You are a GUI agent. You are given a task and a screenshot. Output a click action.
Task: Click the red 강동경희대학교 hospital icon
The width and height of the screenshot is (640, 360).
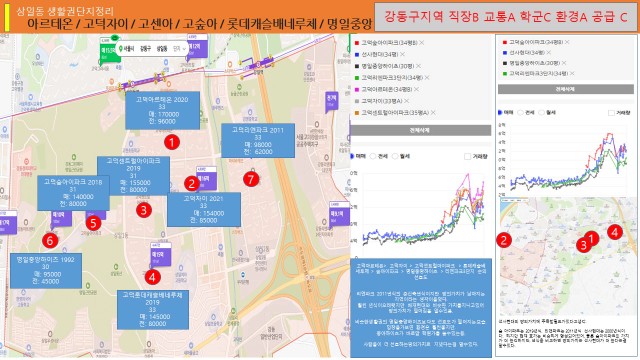[x=26, y=162]
